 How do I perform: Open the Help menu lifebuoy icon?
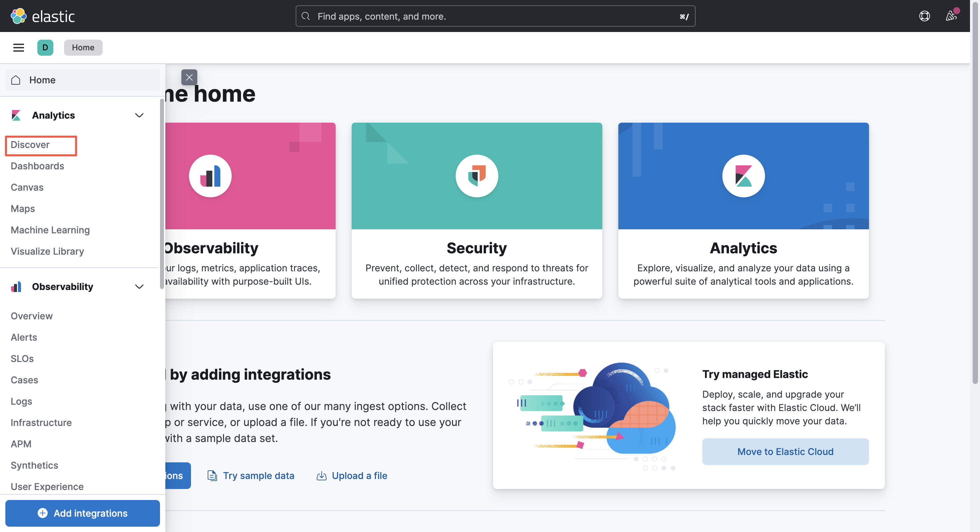pos(924,16)
